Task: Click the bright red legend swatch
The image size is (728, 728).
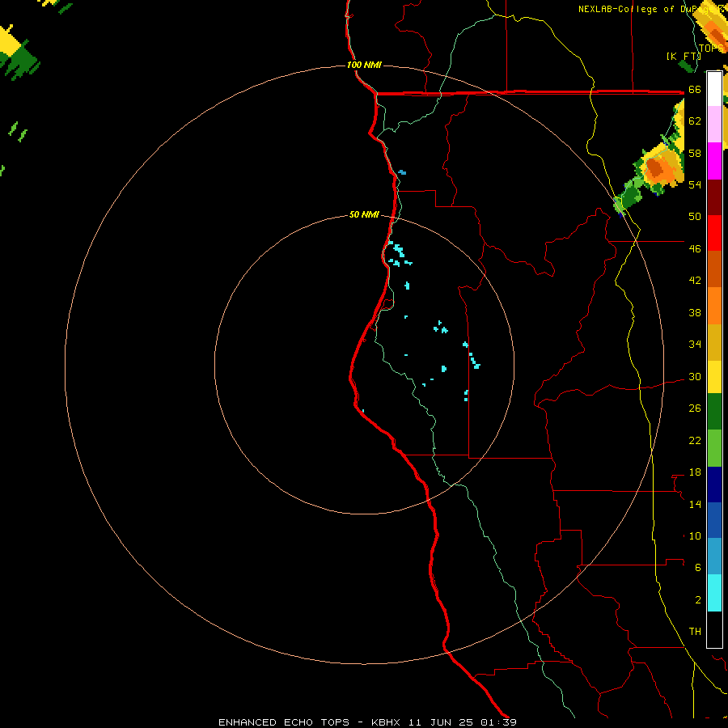Action: (714, 233)
